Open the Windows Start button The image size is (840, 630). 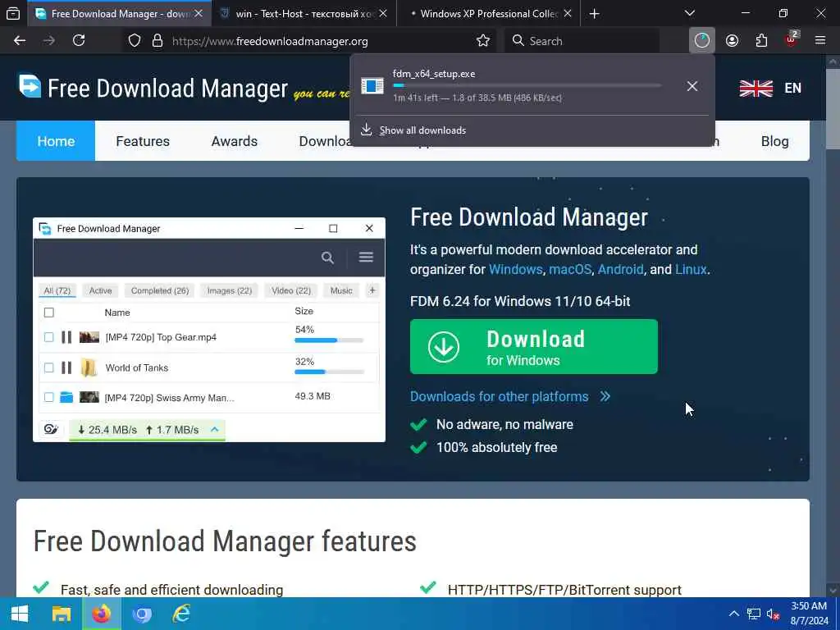click(20, 614)
